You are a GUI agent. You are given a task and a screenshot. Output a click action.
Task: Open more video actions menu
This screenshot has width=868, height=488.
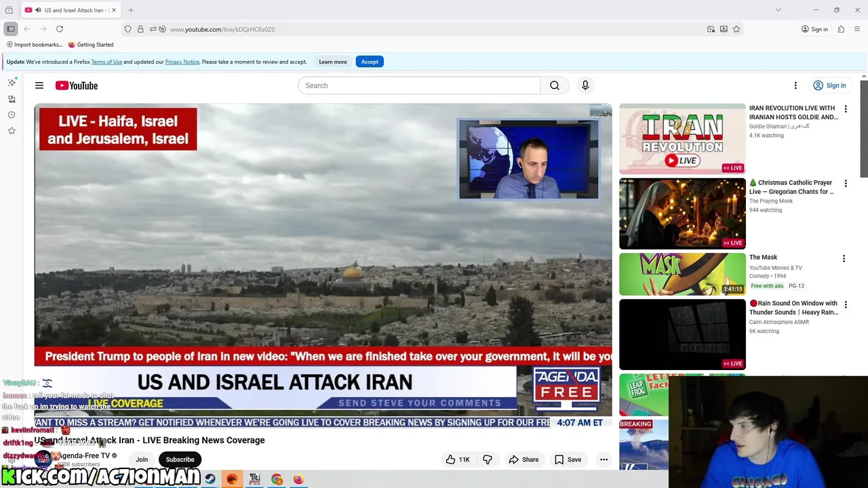pyautogui.click(x=604, y=460)
